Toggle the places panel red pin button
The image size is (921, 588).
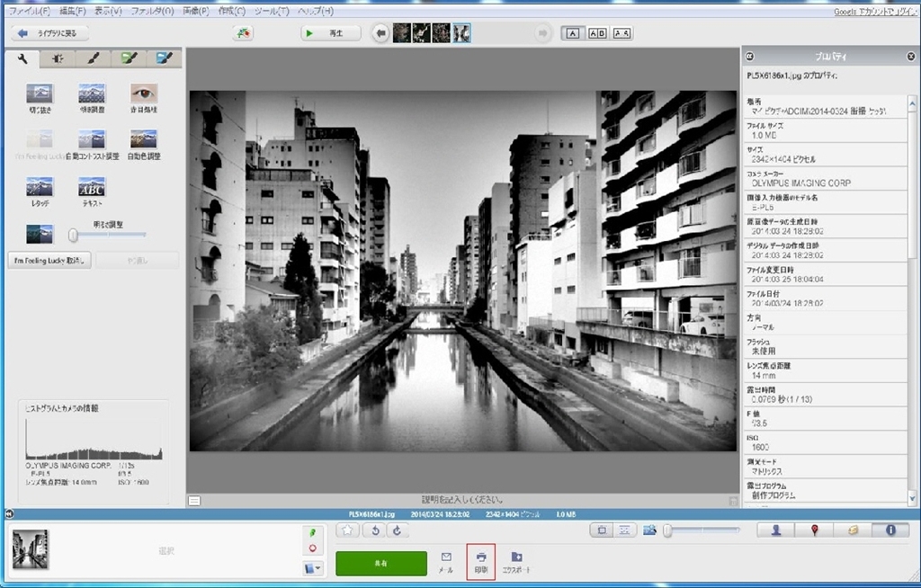pyautogui.click(x=814, y=530)
